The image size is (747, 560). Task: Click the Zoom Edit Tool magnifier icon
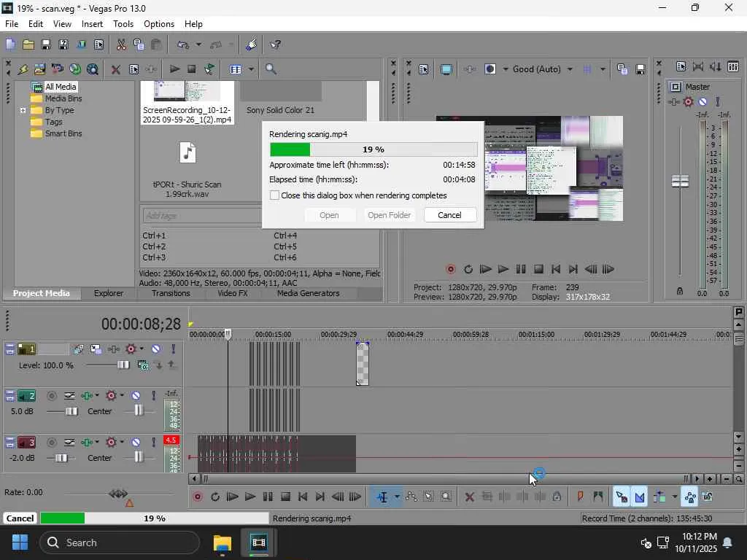coord(446,497)
